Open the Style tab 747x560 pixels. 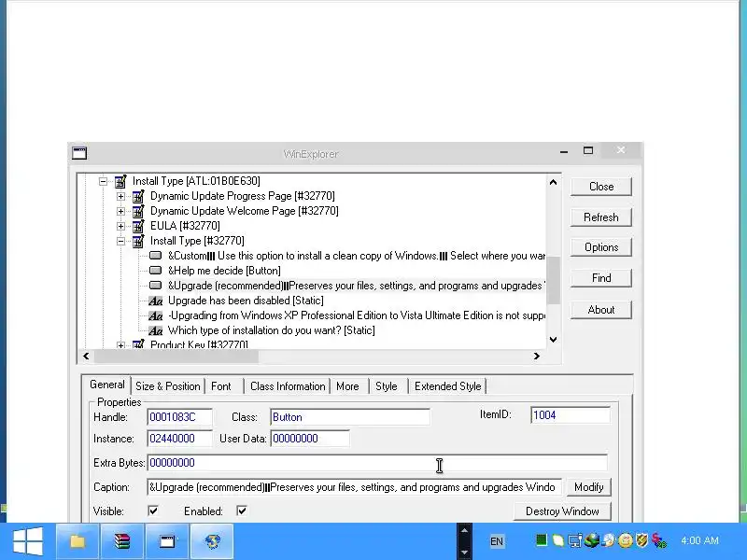[x=386, y=386]
